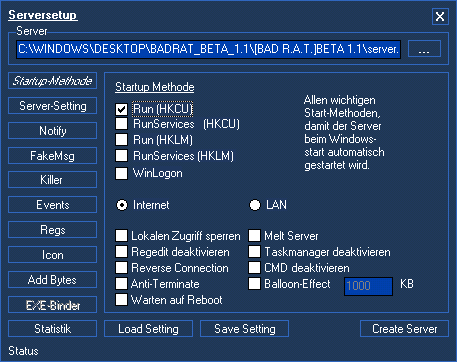Open the Killer section

click(x=53, y=180)
